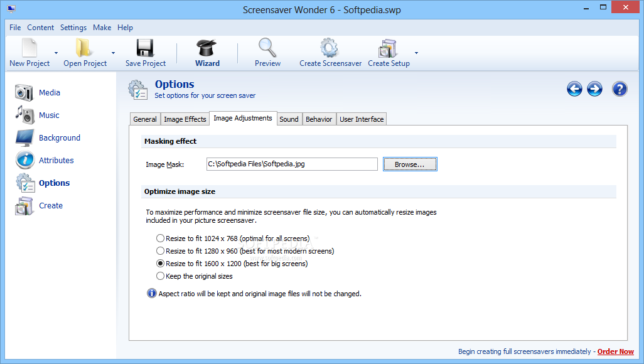Click the Create sidebar label

(x=51, y=205)
